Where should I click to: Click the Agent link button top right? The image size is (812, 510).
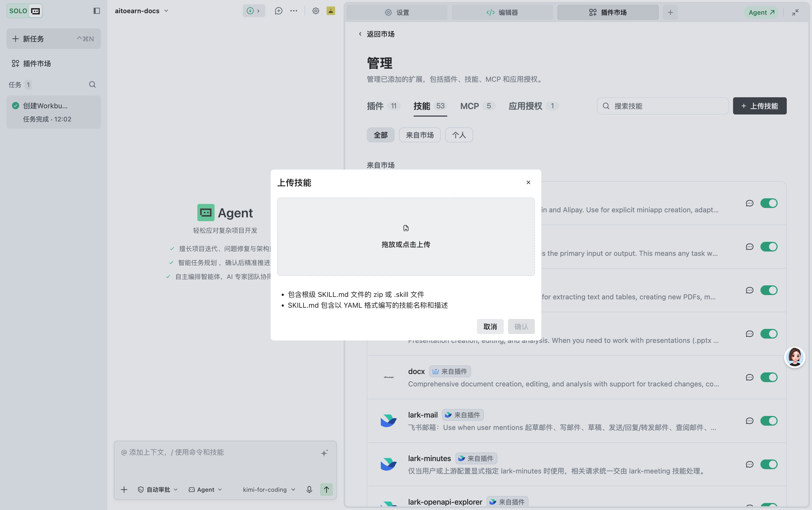click(x=761, y=12)
